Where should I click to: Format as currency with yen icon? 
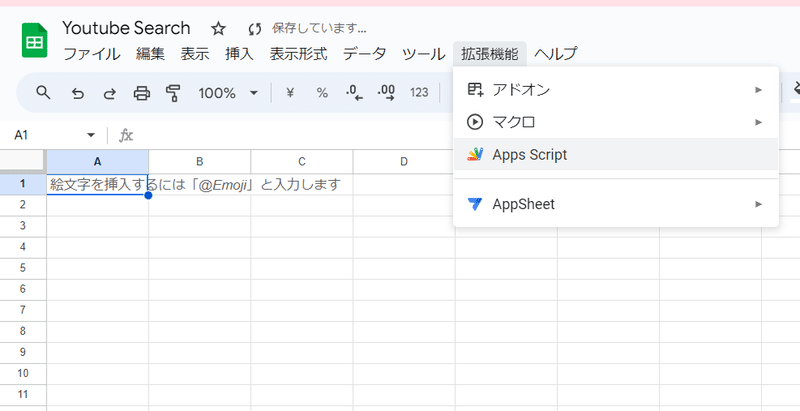(290, 93)
